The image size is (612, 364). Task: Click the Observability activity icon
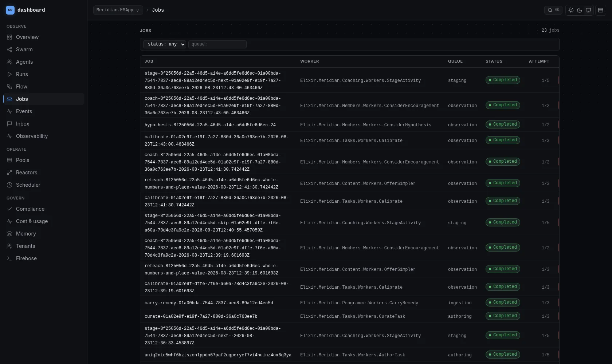coord(9,136)
